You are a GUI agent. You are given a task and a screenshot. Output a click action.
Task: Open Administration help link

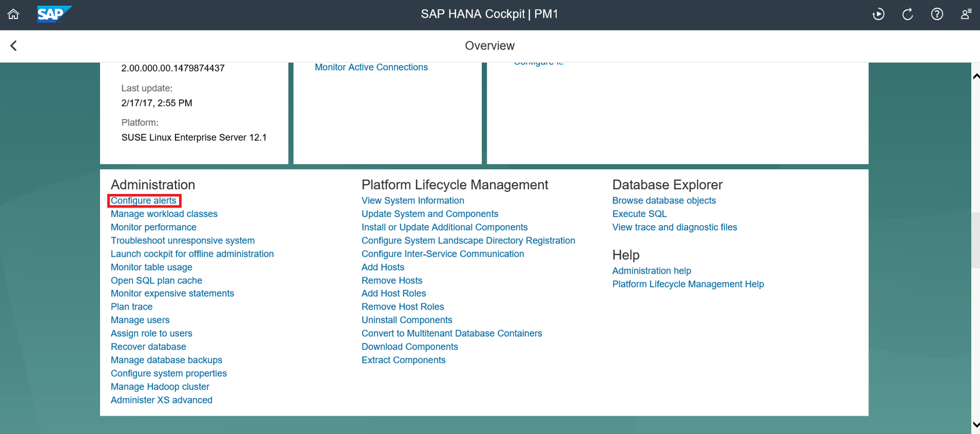click(652, 271)
